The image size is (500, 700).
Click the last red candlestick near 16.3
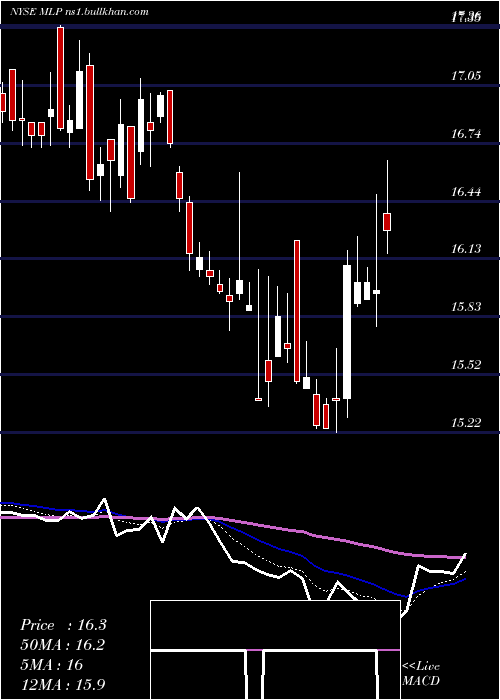point(387,222)
